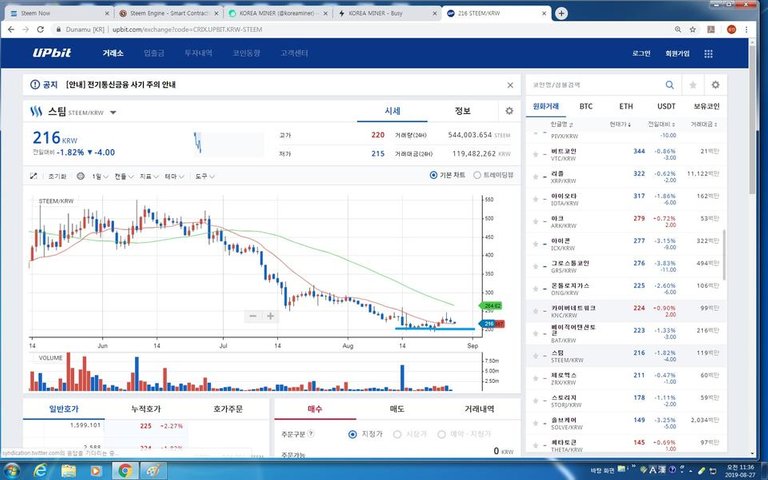This screenshot has height=480, width=768.
Task: Click the chart expand/fullscreen icon
Action: pyautogui.click(x=33, y=176)
